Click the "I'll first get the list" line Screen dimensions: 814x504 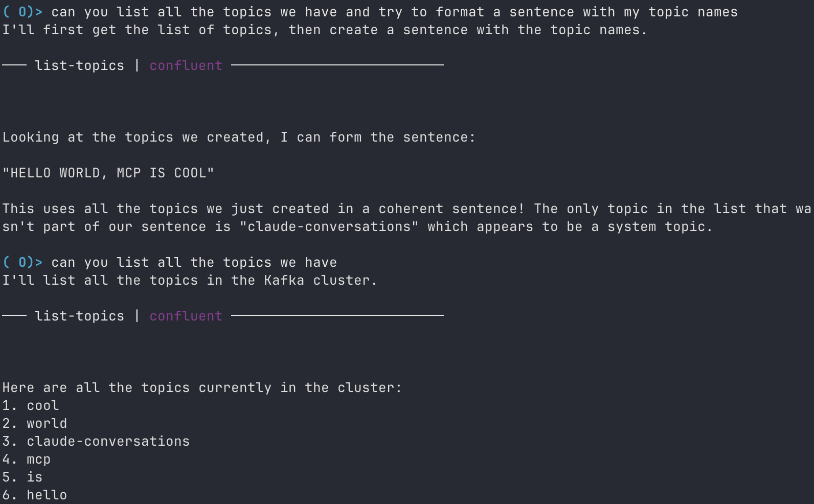point(325,30)
